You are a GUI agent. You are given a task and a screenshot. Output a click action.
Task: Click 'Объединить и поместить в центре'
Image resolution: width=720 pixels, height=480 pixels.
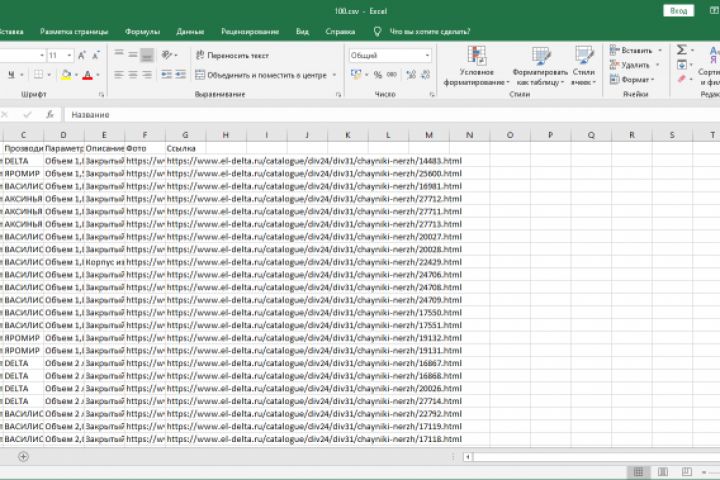pyautogui.click(x=261, y=75)
